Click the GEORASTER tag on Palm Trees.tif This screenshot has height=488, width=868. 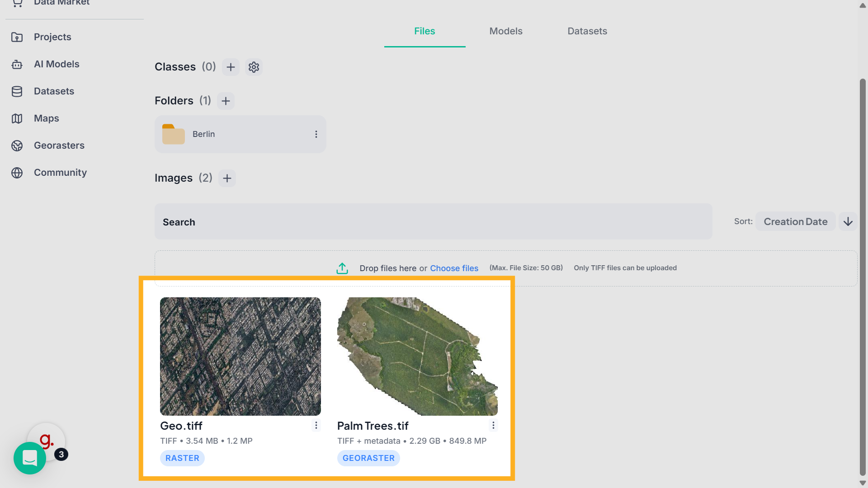pyautogui.click(x=368, y=458)
